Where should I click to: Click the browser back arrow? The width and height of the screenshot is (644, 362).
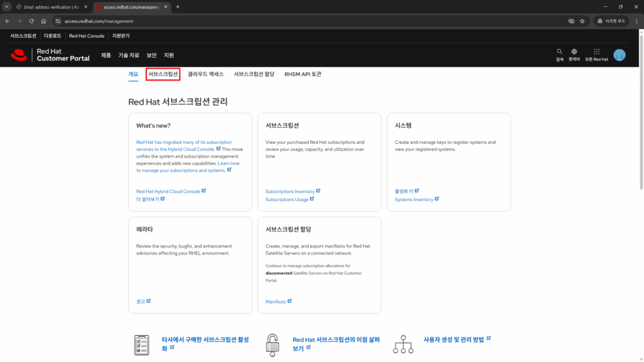[8, 21]
